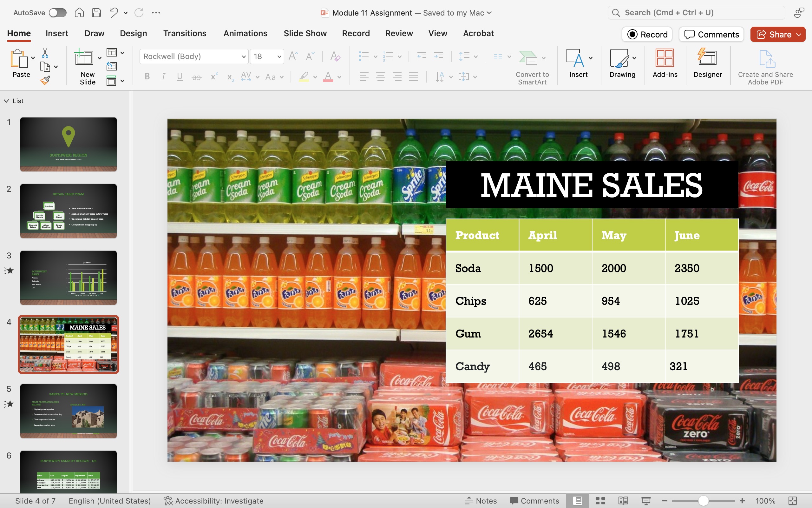This screenshot has width=812, height=508.
Task: Select slide 2 Retail Sales Team thumbnail
Action: click(69, 211)
